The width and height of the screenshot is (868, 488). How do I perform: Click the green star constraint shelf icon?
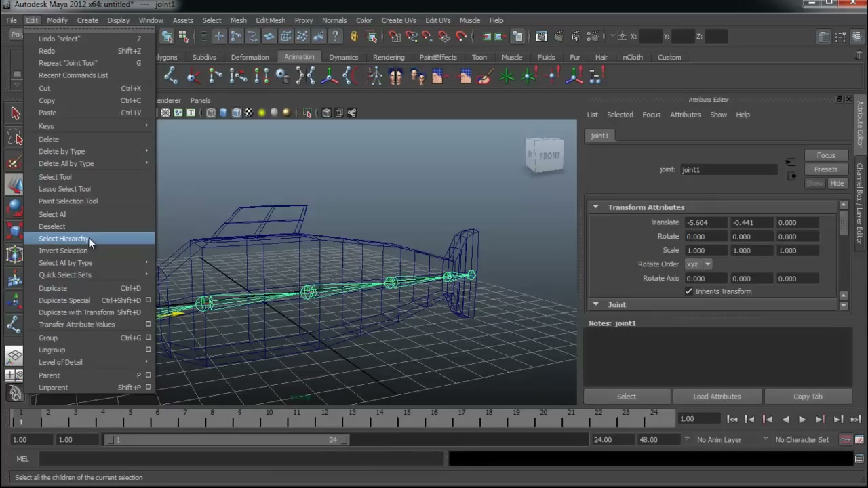pyautogui.click(x=507, y=77)
